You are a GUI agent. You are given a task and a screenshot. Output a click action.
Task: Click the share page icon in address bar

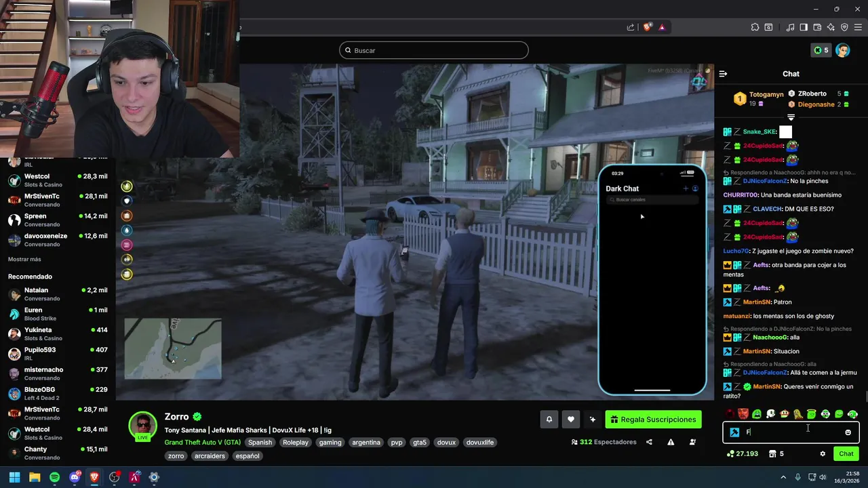[631, 27]
